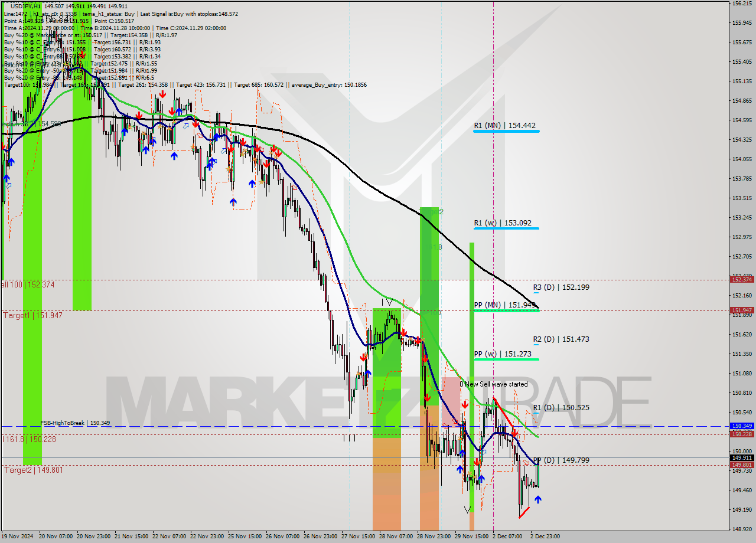Click the R2 (D) | 151.473 label

tap(561, 339)
